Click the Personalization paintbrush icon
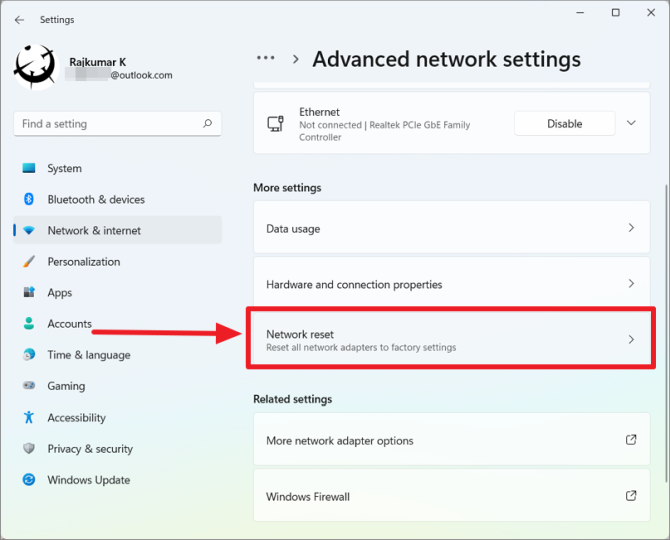 (29, 261)
